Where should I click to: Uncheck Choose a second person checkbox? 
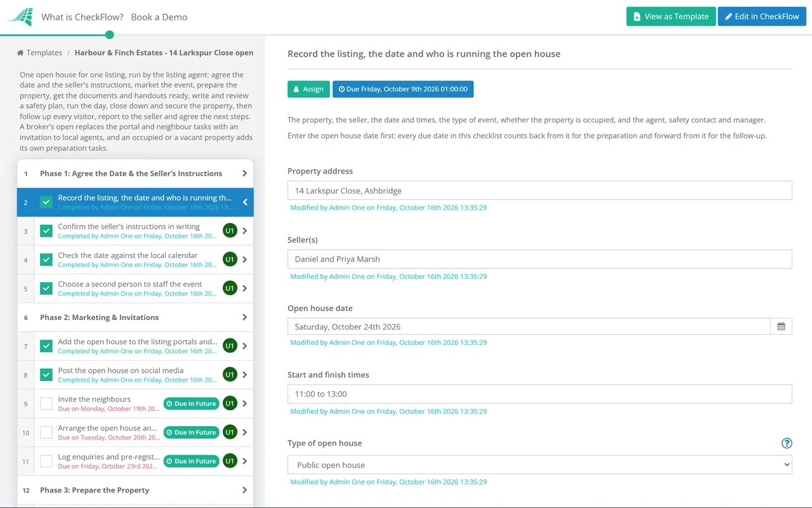46,288
